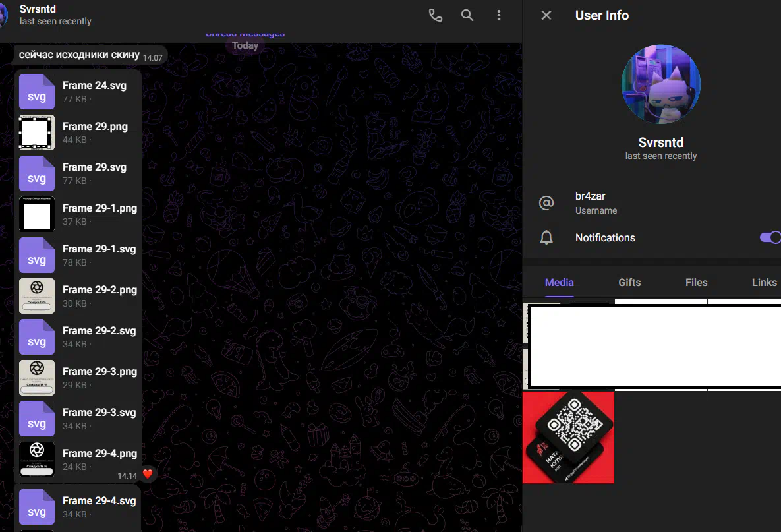The height and width of the screenshot is (532, 781).
Task: Download Frame 24.svg file icon
Action: [x=37, y=92]
